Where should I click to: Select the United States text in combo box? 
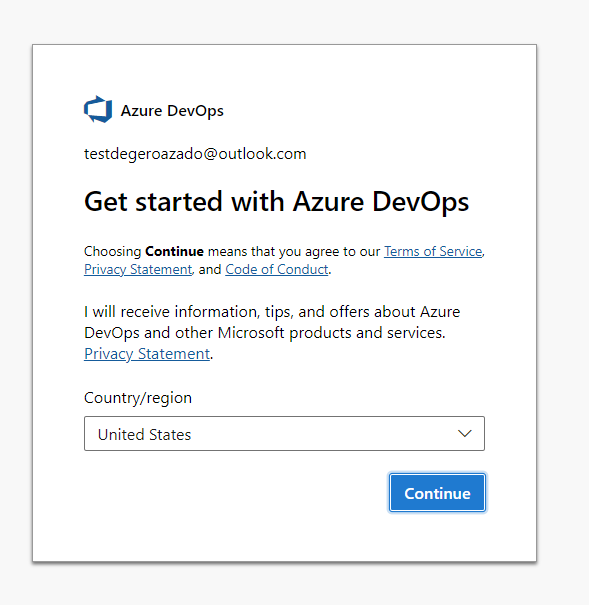pos(144,434)
